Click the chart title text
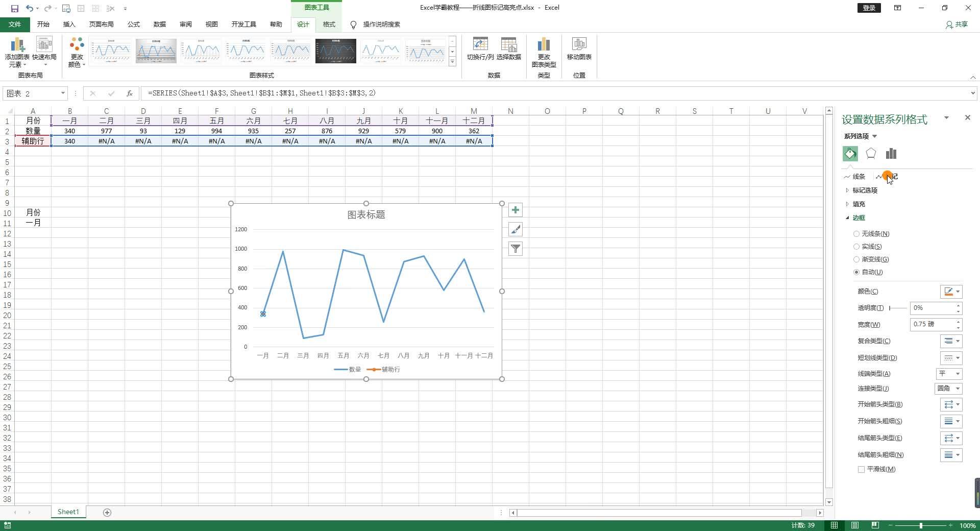Image resolution: width=980 pixels, height=531 pixels. [366, 215]
